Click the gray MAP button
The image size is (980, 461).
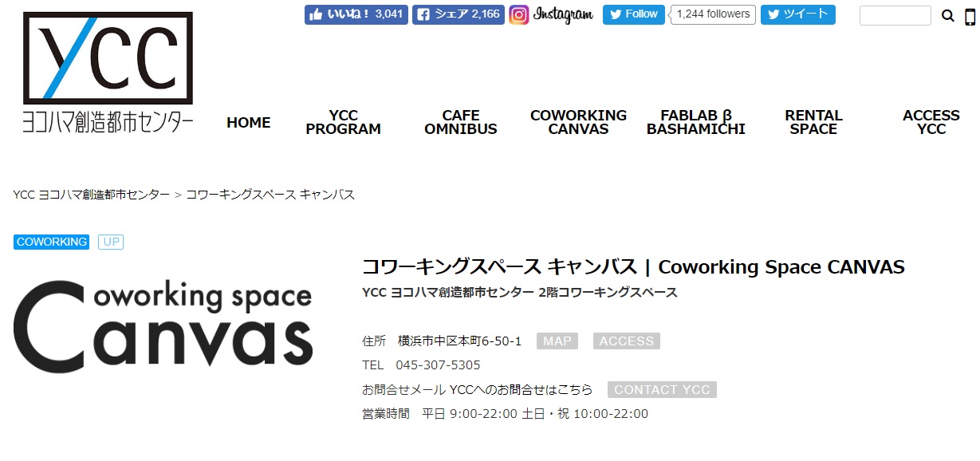557,341
